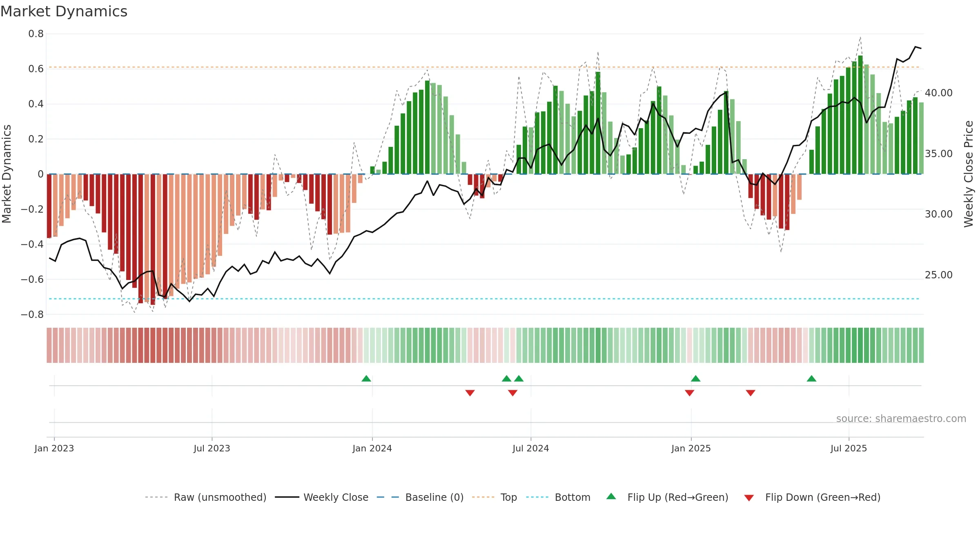Toggle the Baseline (0) legend entry
The width and height of the screenshot is (980, 551).
[x=420, y=497]
